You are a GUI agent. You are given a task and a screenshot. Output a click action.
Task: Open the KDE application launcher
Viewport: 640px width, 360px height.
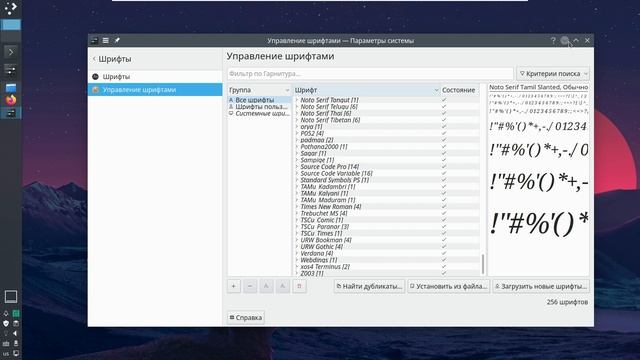11,8
